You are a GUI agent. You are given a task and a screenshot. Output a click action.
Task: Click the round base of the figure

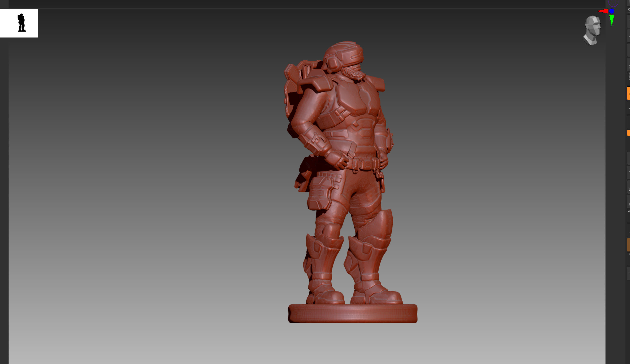click(353, 314)
